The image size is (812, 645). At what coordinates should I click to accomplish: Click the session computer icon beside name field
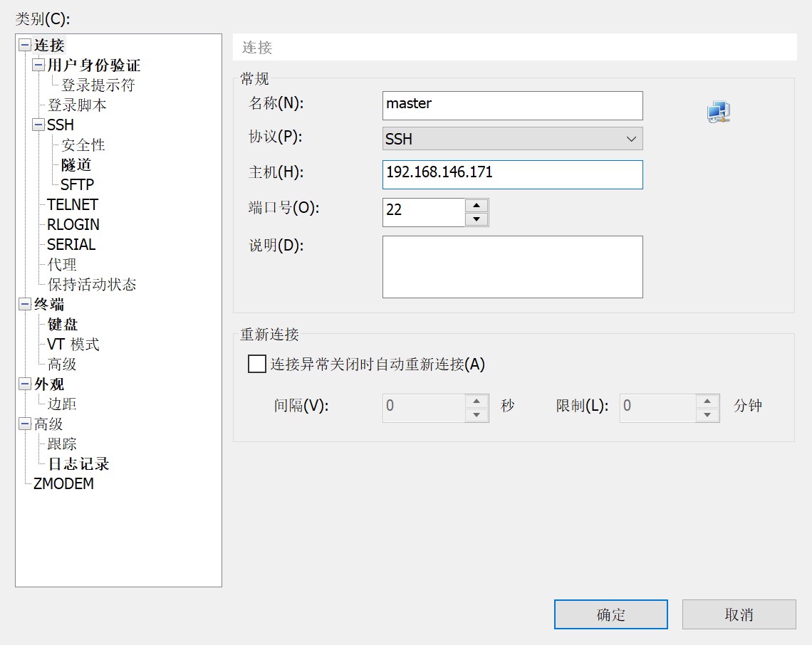coord(718,110)
